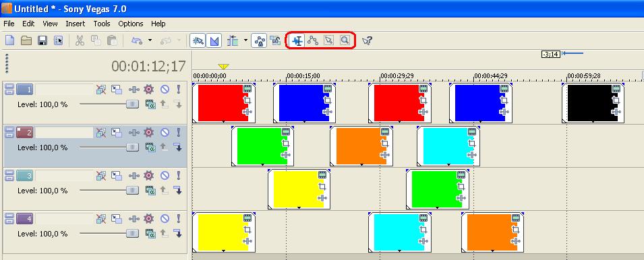Screen dimensions: 644x260
Task: Mute video track 2
Action: coord(165,133)
